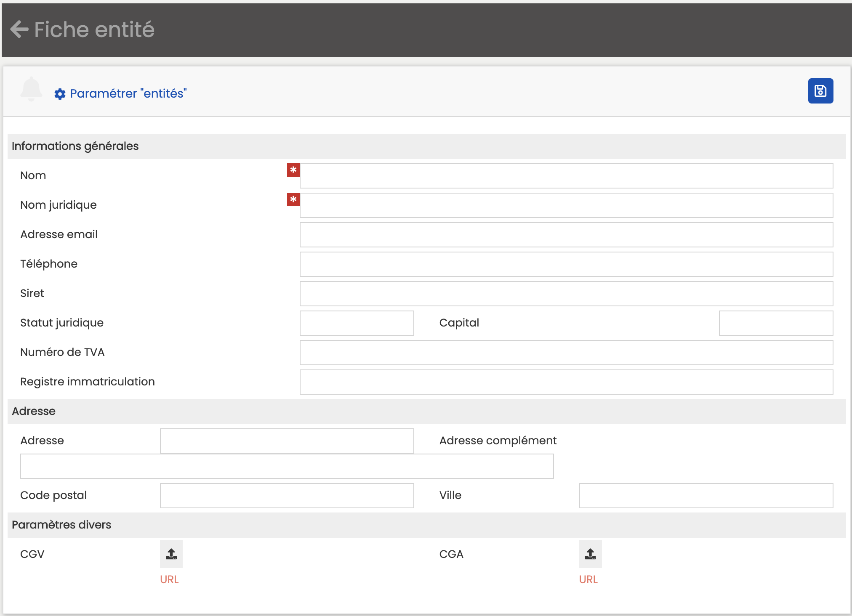Image resolution: width=852 pixels, height=616 pixels.
Task: Click the CGV label
Action: 32,554
